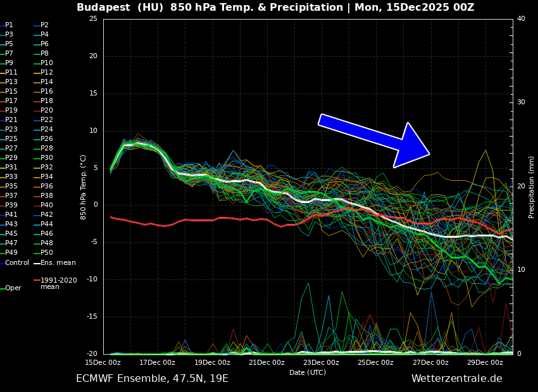Click the Wetterzentrale.de text
Viewport: 538px width, 392px height.
tap(456, 379)
